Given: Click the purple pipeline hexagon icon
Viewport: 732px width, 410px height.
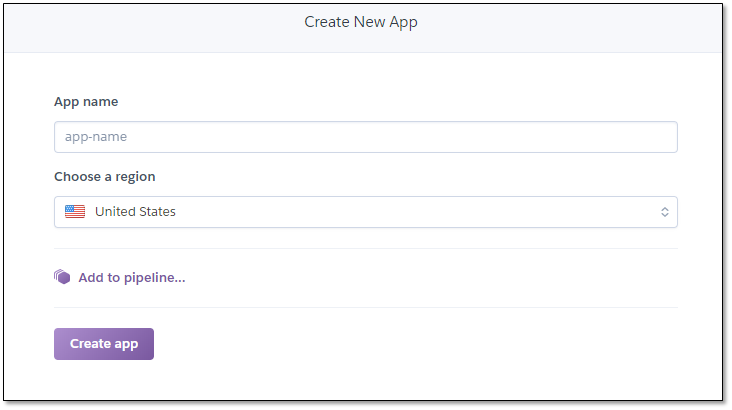Looking at the screenshot, I should (x=62, y=277).
